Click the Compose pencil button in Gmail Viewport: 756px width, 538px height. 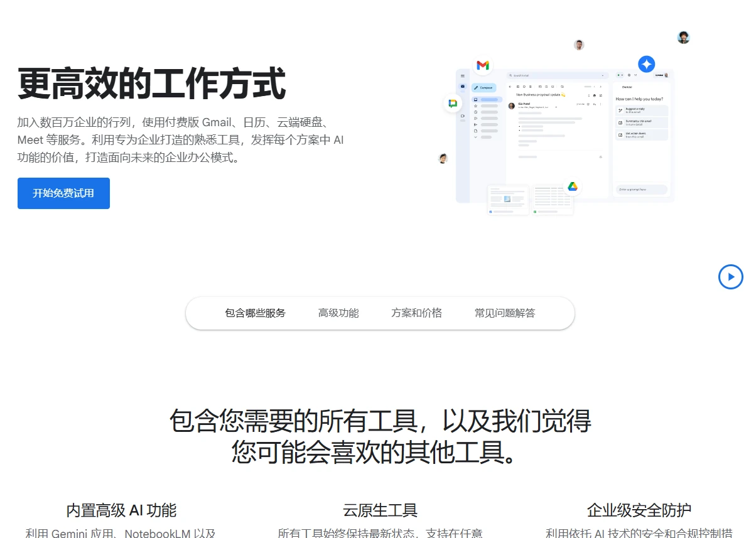pos(483,88)
